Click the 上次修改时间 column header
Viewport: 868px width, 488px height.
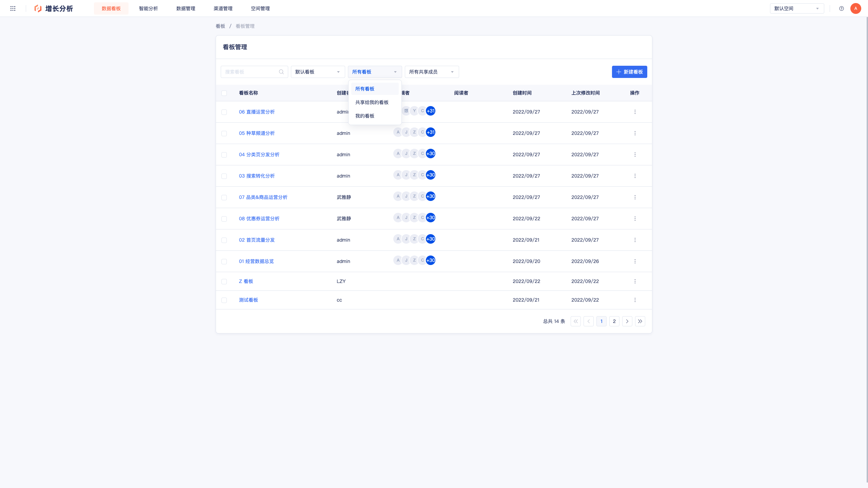(x=586, y=93)
